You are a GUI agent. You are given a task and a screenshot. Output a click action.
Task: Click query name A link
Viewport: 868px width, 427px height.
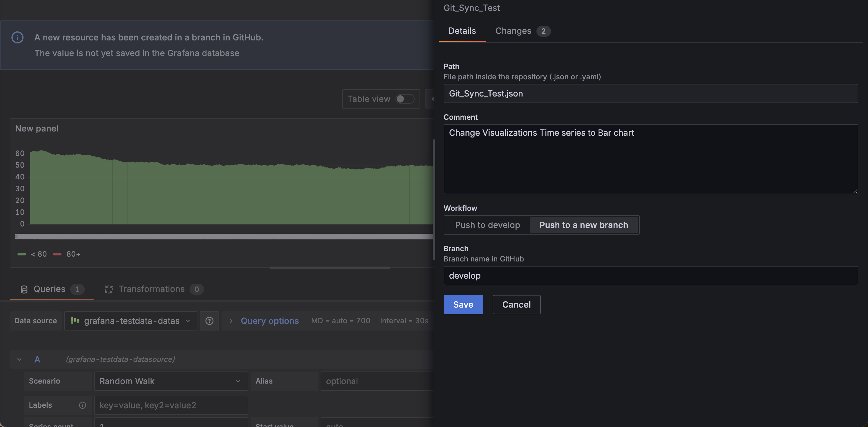pyautogui.click(x=37, y=359)
